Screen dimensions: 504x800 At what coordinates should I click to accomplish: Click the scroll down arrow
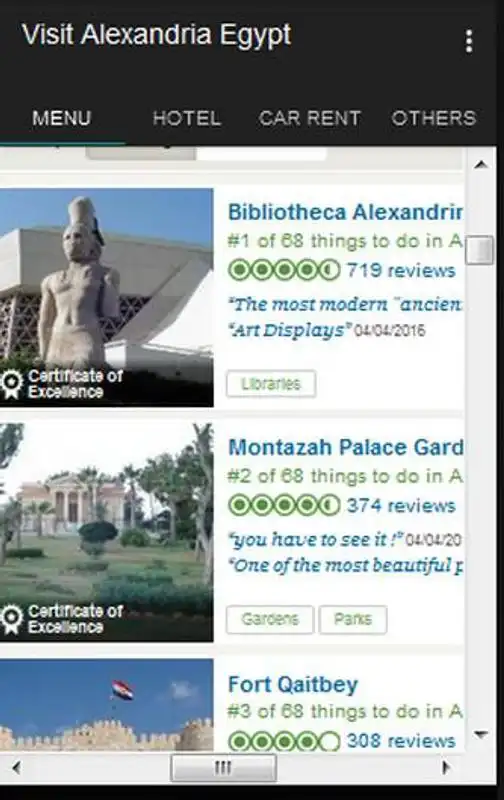481,734
